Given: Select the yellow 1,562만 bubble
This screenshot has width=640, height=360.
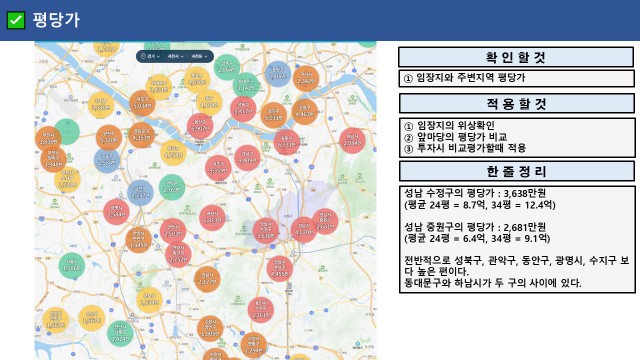Looking at the screenshot, I should [92, 318].
